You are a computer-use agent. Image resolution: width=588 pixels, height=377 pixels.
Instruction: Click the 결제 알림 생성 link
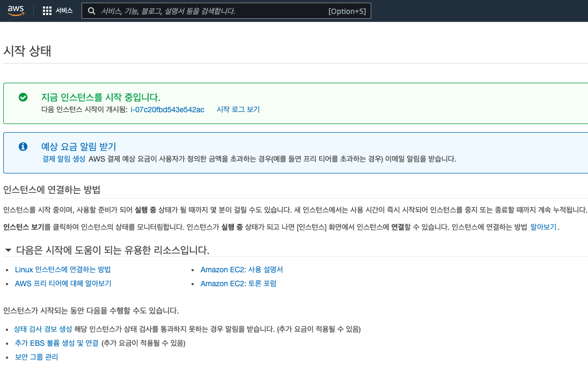[x=64, y=159]
